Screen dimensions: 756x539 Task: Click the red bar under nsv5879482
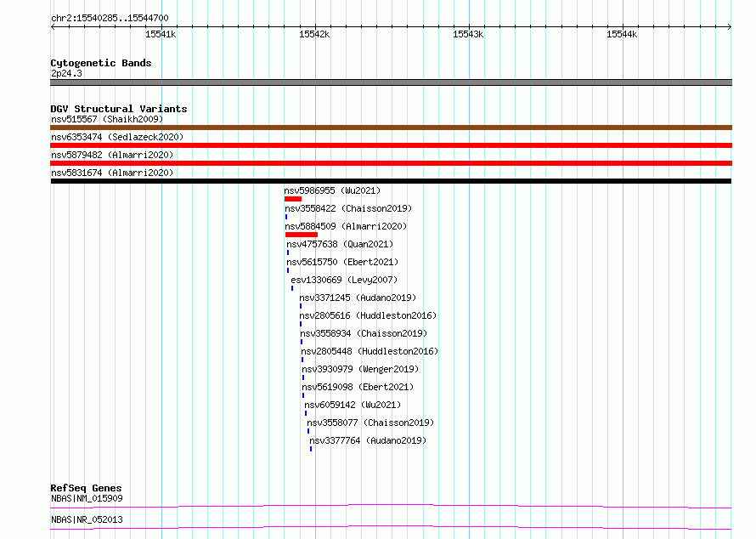click(x=391, y=163)
